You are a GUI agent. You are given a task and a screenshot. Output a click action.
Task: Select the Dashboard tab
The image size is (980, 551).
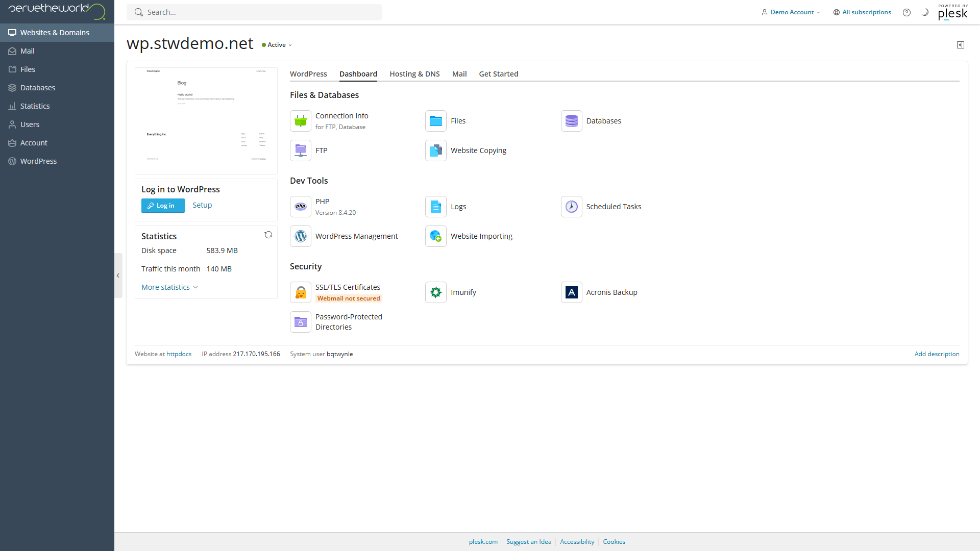coord(358,74)
